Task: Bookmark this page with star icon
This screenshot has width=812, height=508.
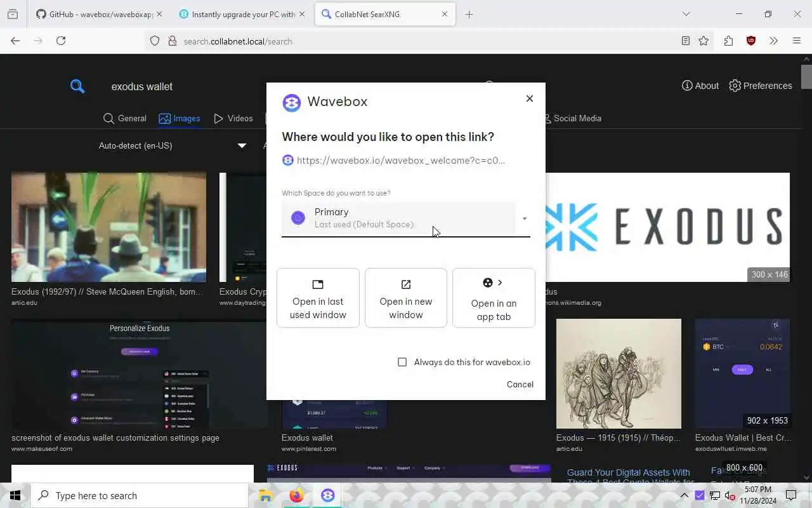Action: pos(704,41)
